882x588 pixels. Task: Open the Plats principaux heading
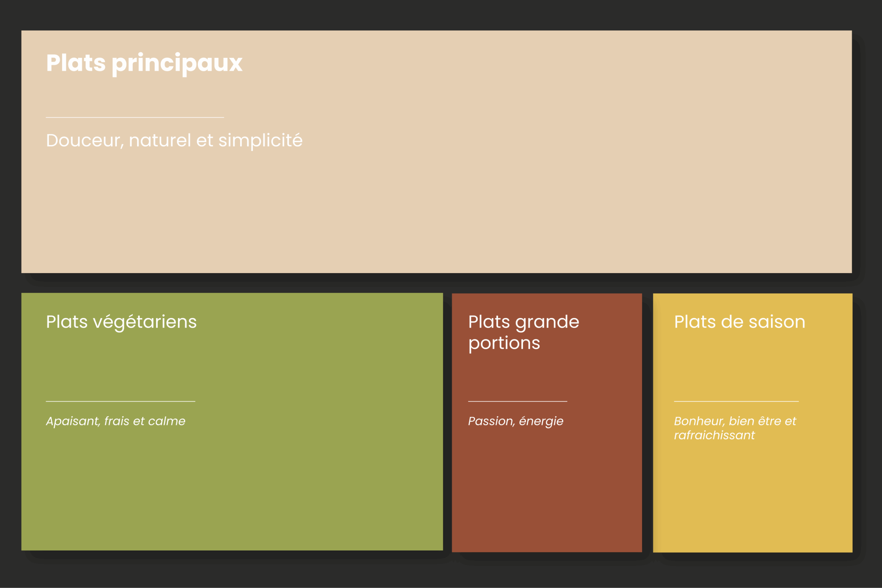[144, 63]
